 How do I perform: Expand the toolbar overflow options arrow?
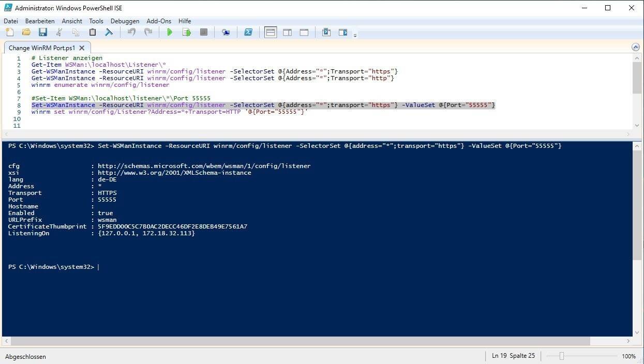355,35
